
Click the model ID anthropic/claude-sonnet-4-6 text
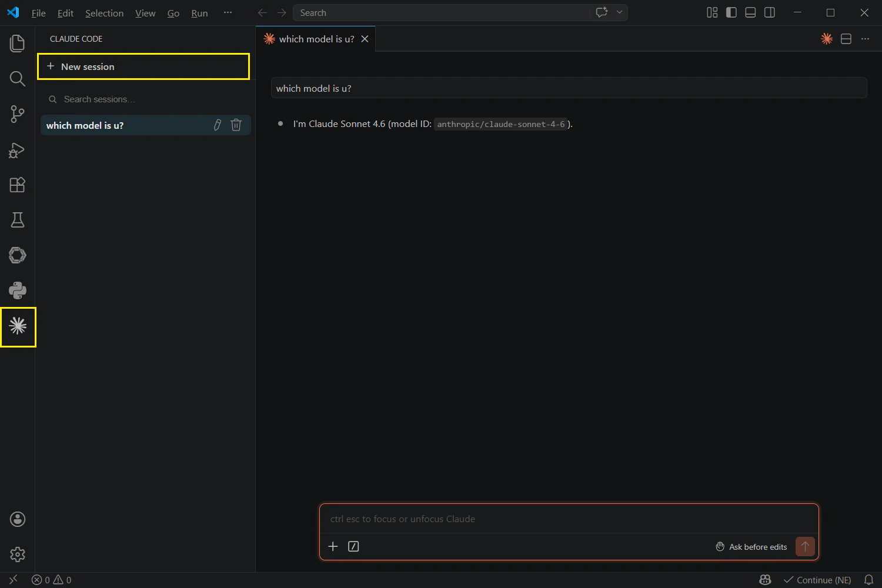click(501, 124)
